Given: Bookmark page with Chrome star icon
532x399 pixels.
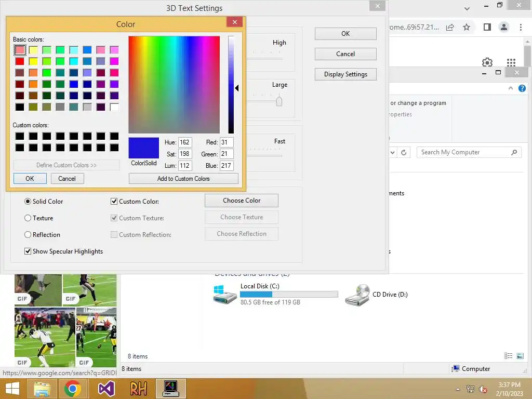Looking at the screenshot, I should 467,27.
